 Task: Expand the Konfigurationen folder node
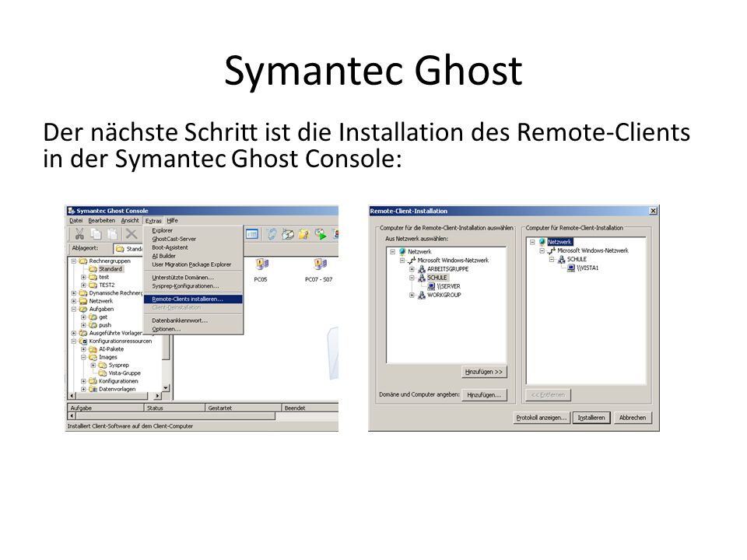point(83,381)
